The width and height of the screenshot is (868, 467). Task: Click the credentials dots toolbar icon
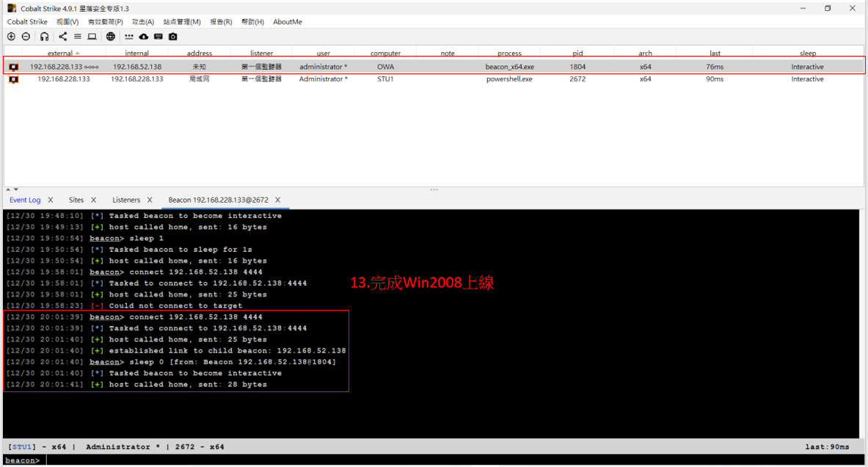pos(129,37)
